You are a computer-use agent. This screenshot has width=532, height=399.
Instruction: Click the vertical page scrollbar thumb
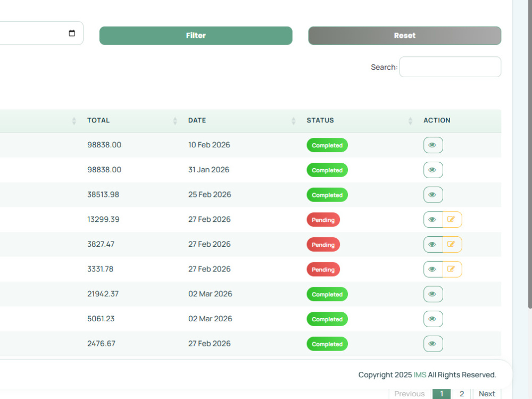pos(530,154)
